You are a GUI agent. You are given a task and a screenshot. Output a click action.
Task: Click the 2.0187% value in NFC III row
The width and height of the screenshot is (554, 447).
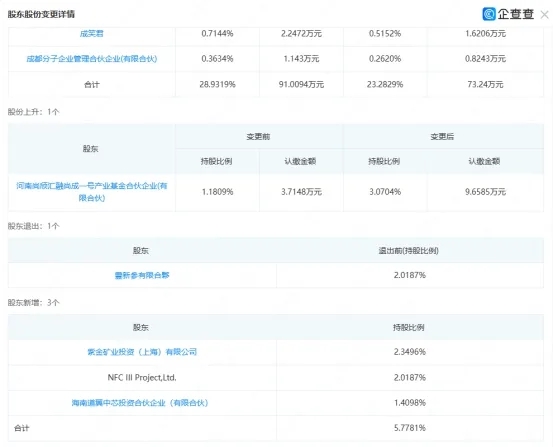point(410,377)
